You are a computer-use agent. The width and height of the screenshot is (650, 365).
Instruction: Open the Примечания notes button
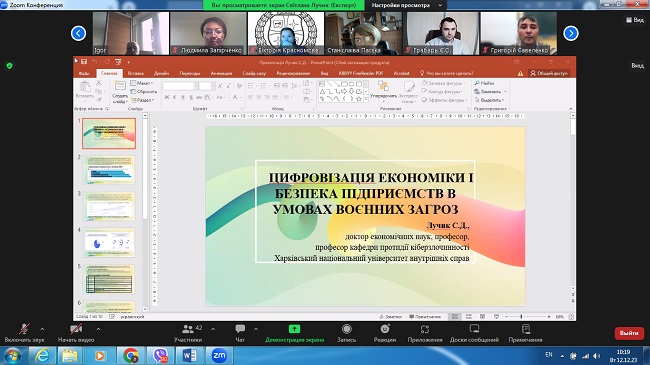coord(526,333)
